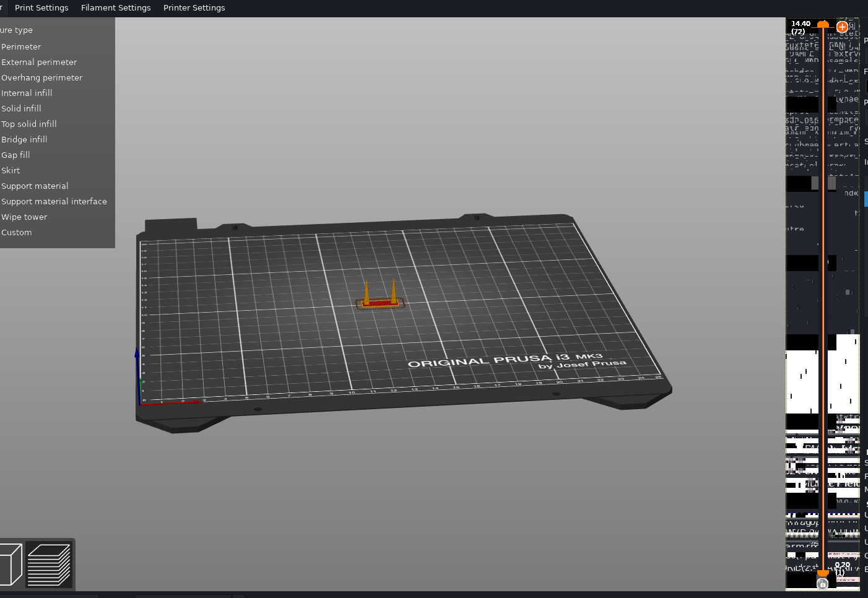Toggle Bridge infill in the legend
The height and width of the screenshot is (598, 868).
click(x=24, y=140)
